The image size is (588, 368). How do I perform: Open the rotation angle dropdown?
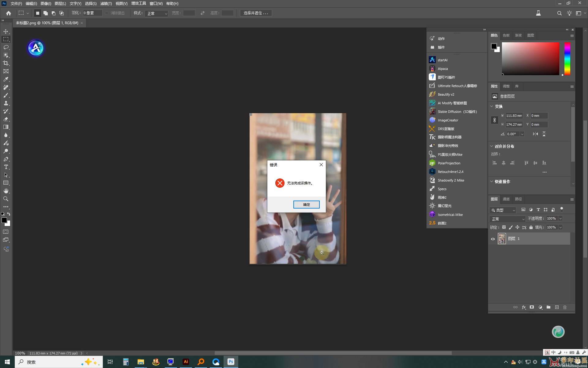[522, 134]
